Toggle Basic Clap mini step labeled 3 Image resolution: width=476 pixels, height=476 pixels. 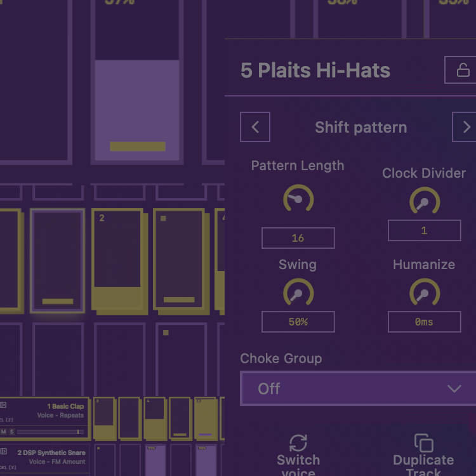tap(105, 419)
